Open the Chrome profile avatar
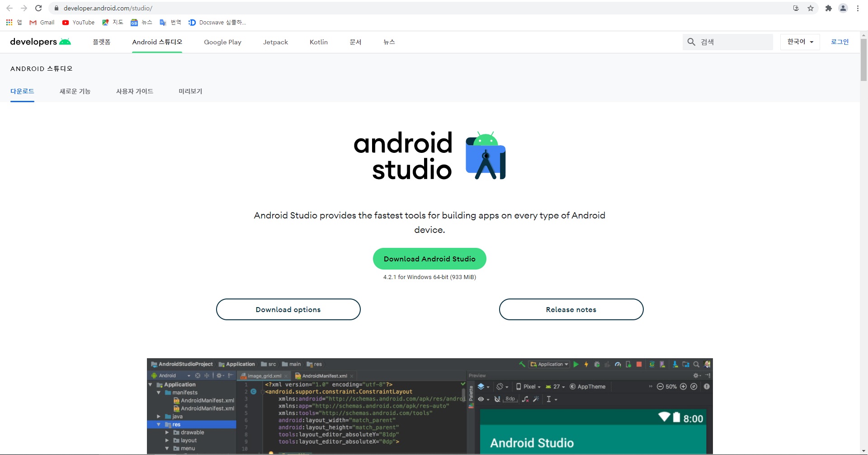868x455 pixels. pyautogui.click(x=843, y=8)
